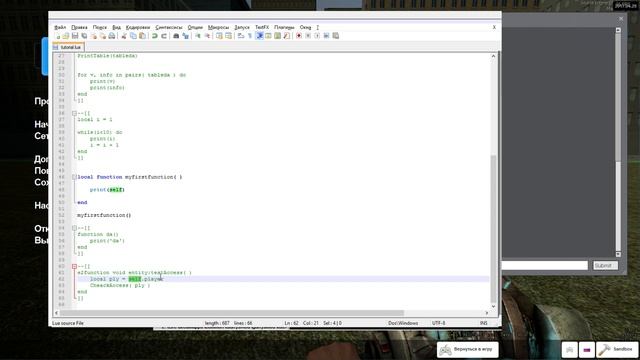
Task: Open the Файл menu
Action: [x=60, y=27]
